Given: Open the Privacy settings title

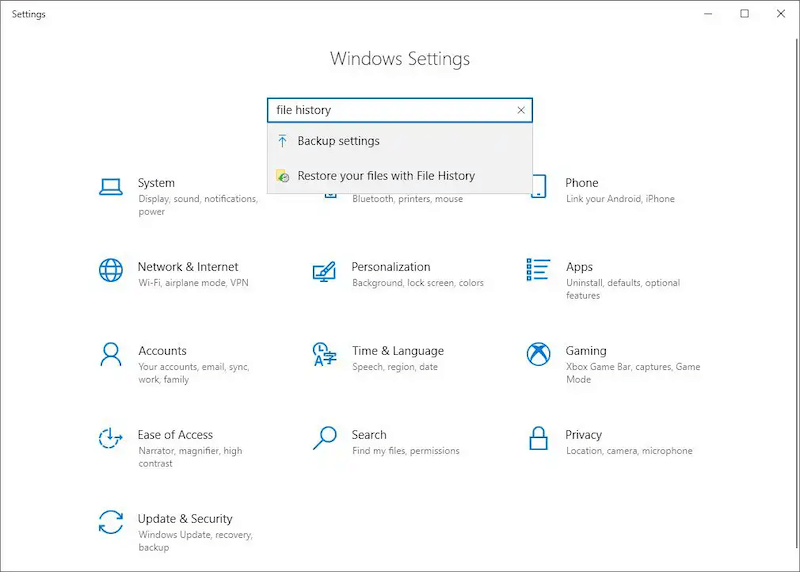Looking at the screenshot, I should (583, 435).
